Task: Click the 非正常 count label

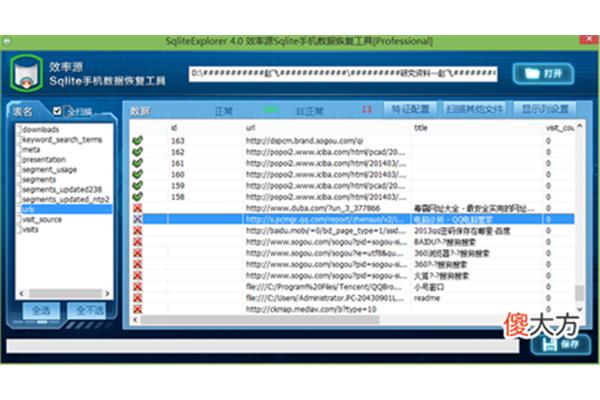Action: click(x=310, y=111)
